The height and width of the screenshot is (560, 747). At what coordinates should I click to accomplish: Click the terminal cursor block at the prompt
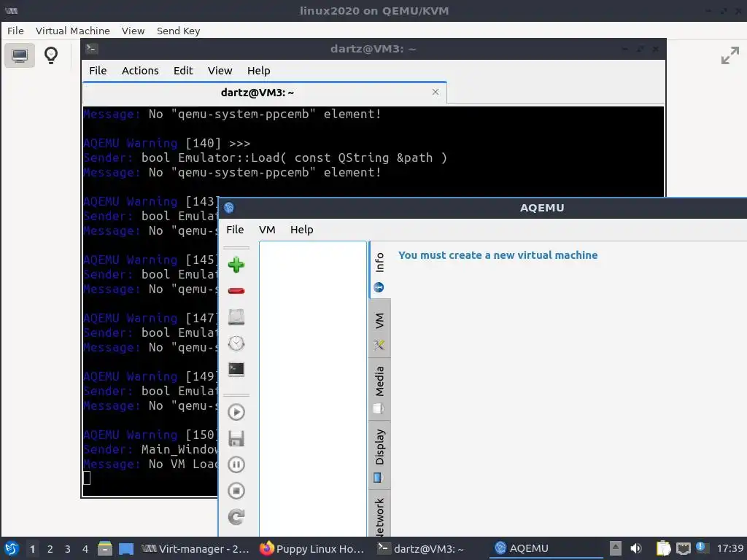tap(87, 478)
